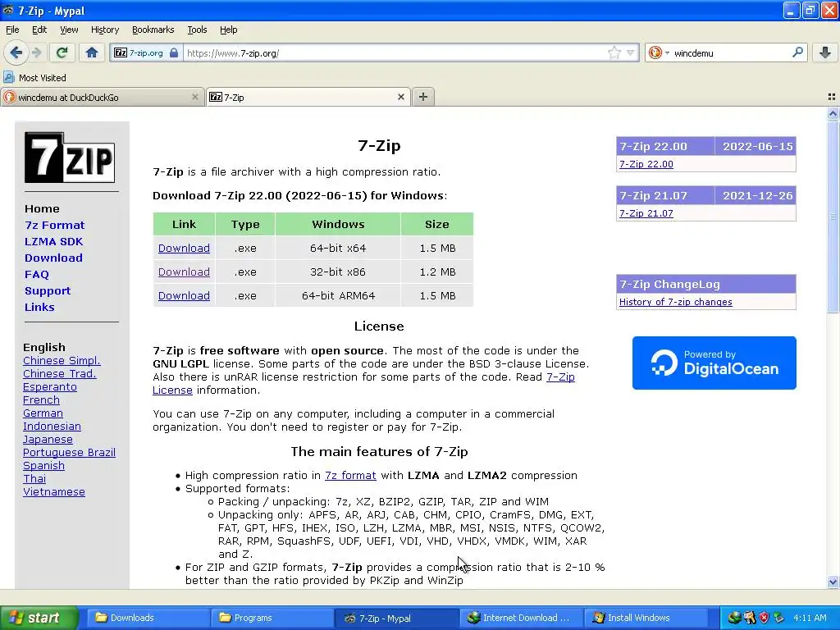840x630 pixels.
Task: Switch language to Chinese Simpl.
Action: (62, 361)
